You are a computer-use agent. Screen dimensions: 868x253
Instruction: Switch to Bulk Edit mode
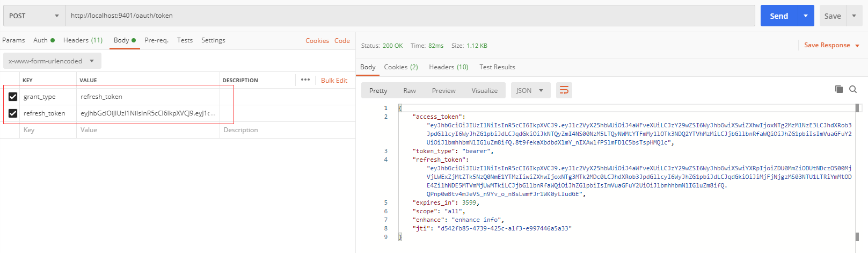334,80
